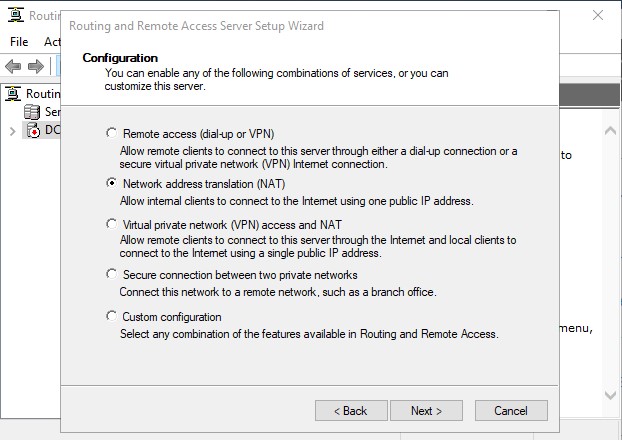
Task: Open the File menu
Action: click(19, 42)
